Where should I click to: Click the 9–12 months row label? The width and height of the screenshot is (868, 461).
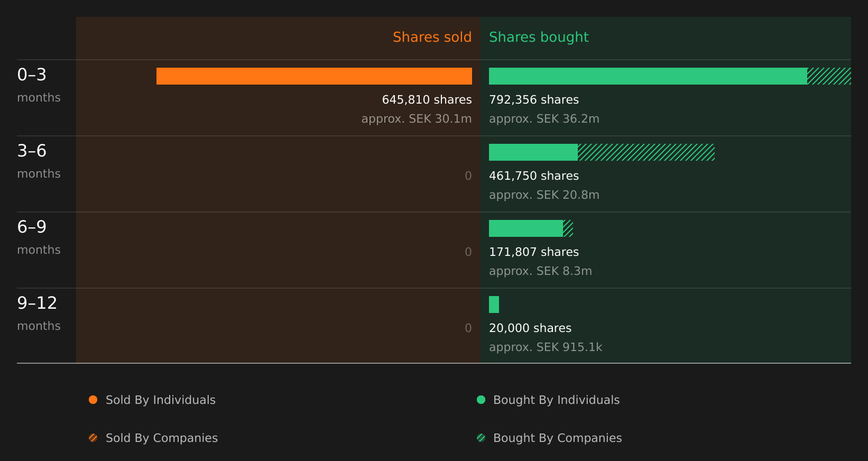click(x=39, y=314)
